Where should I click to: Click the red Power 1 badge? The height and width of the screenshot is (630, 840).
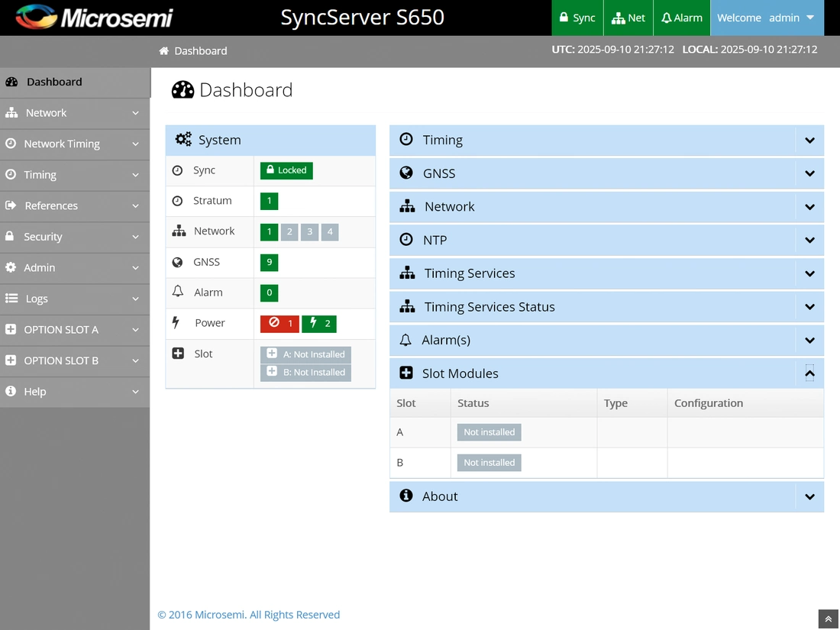click(279, 324)
